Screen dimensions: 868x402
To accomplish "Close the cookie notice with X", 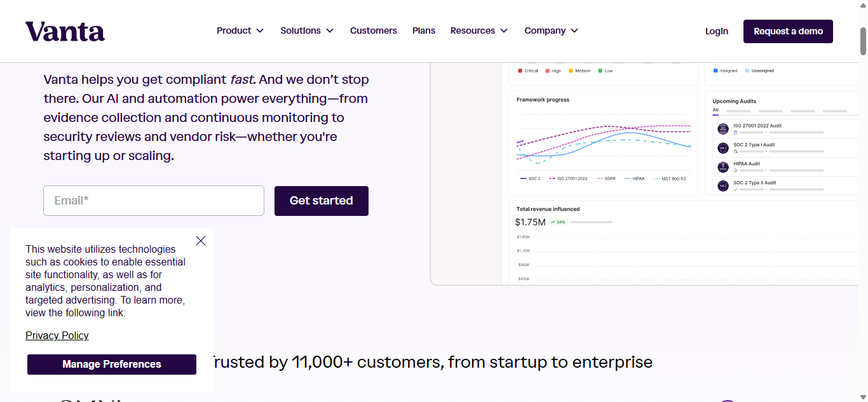I will (x=201, y=241).
